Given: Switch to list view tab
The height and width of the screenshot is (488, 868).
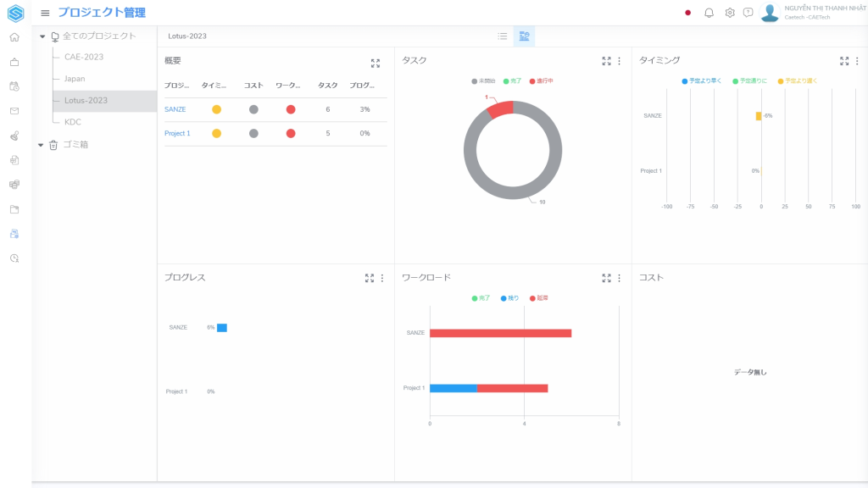Looking at the screenshot, I should click(503, 36).
